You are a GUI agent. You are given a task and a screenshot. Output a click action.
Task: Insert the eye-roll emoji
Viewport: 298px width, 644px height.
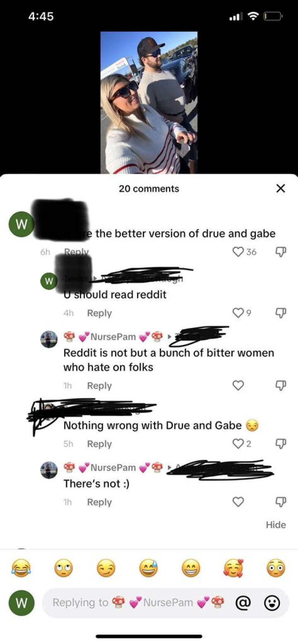pyautogui.click(x=63, y=569)
